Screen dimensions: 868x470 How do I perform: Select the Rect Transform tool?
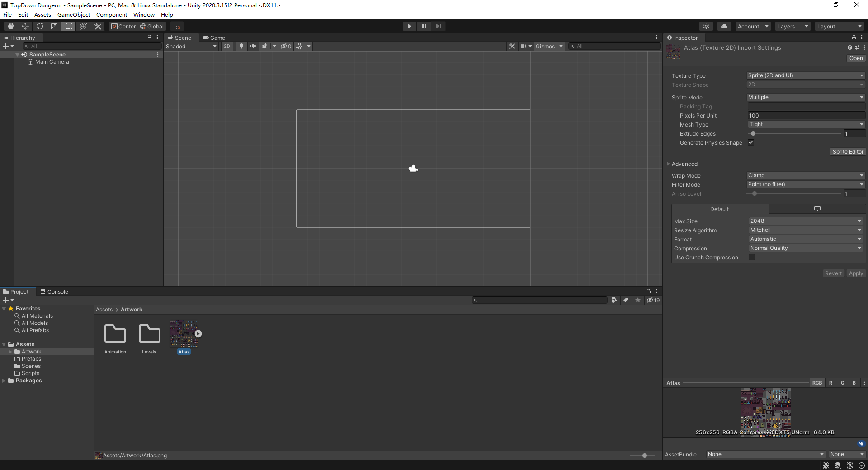pyautogui.click(x=69, y=26)
